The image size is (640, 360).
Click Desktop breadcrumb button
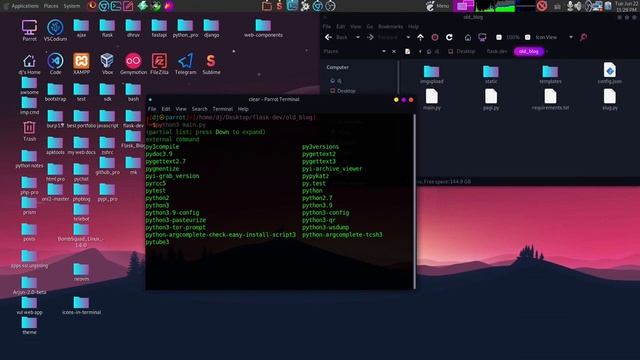[462, 51]
